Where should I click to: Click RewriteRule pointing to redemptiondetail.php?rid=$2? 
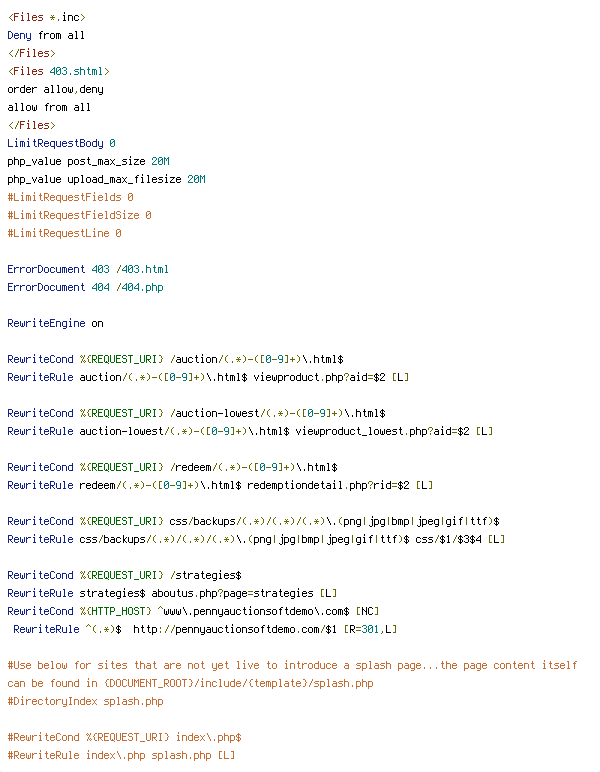(x=220, y=485)
